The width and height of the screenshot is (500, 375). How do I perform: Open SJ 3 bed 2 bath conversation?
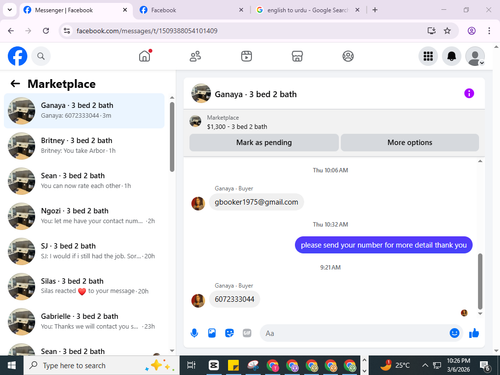coord(84,251)
